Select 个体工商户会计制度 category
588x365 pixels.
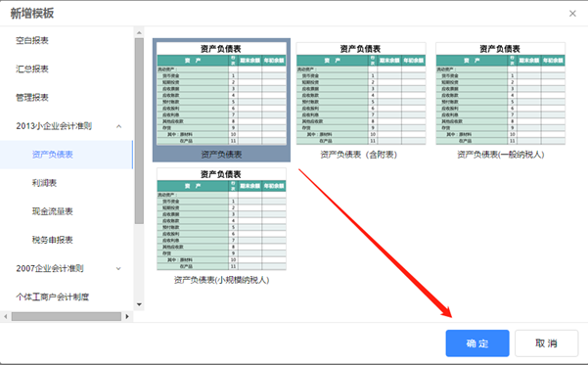53,297
